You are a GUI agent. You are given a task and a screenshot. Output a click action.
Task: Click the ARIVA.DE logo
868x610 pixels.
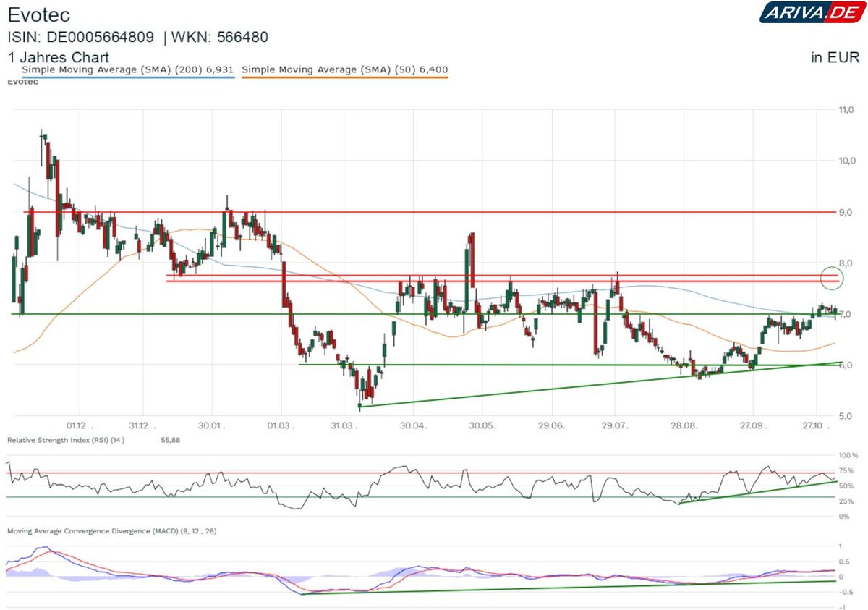click(812, 13)
